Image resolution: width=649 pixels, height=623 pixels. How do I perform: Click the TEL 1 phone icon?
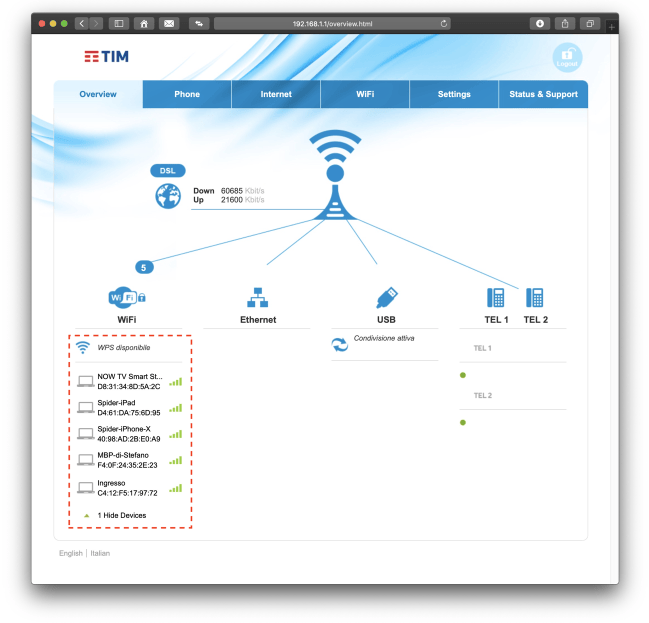point(495,298)
